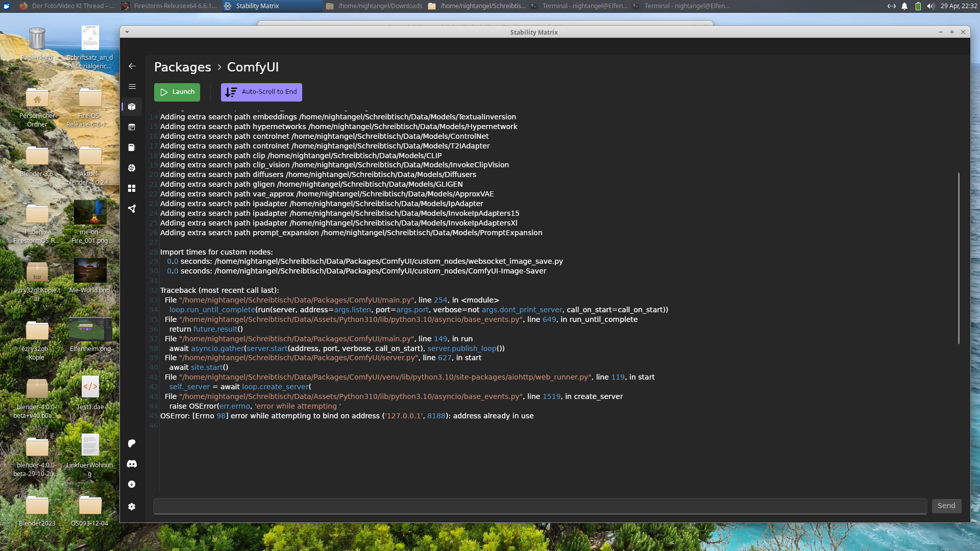Expand the hamburger navigation menu
Screen dimensions: 980x551
coord(132,87)
